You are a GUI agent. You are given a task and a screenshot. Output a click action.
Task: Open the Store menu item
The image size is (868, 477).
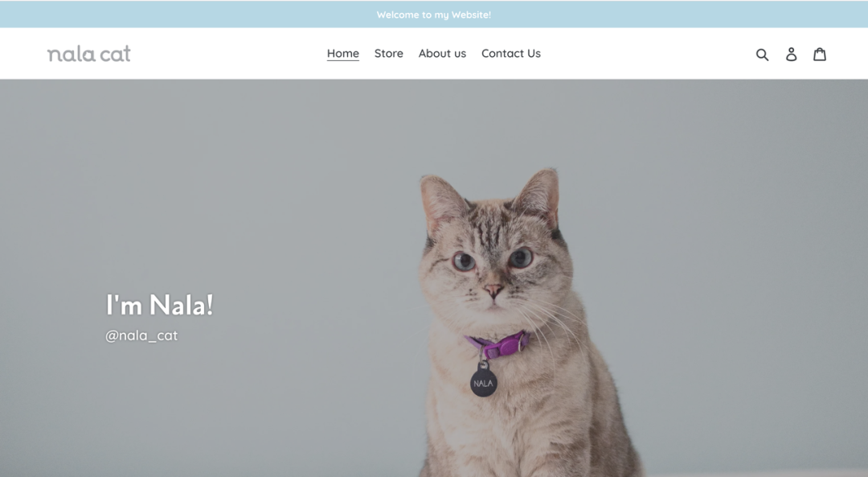(x=389, y=53)
